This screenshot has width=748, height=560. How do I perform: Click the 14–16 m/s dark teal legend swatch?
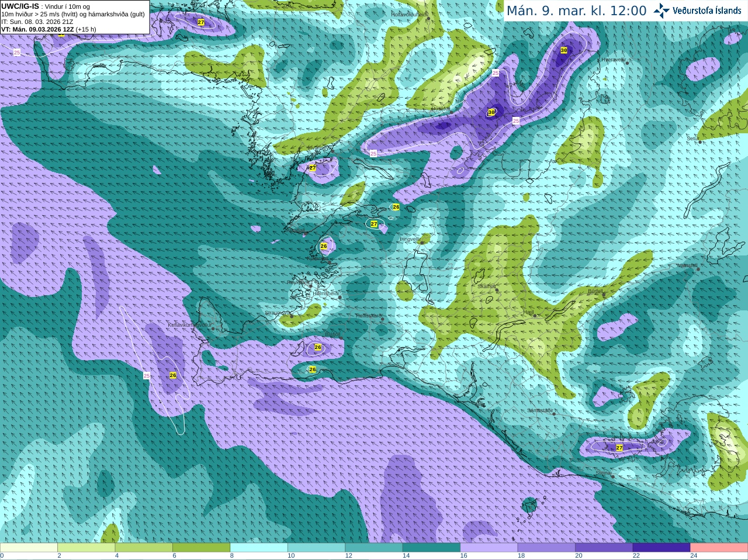coord(431,548)
